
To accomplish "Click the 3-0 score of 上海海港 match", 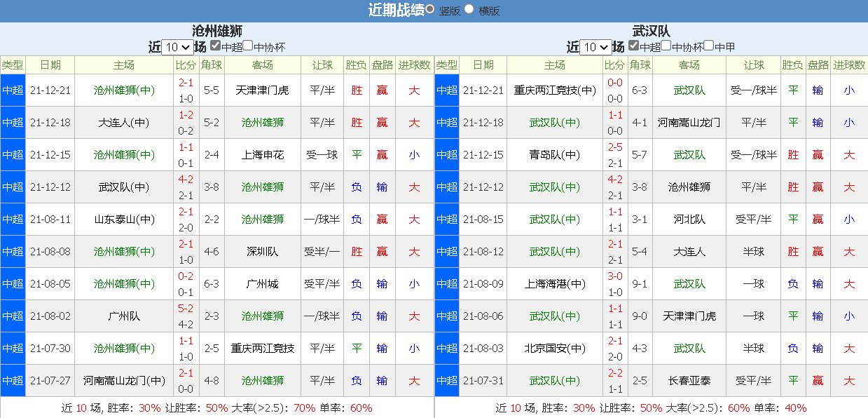I will pyautogui.click(x=615, y=276).
